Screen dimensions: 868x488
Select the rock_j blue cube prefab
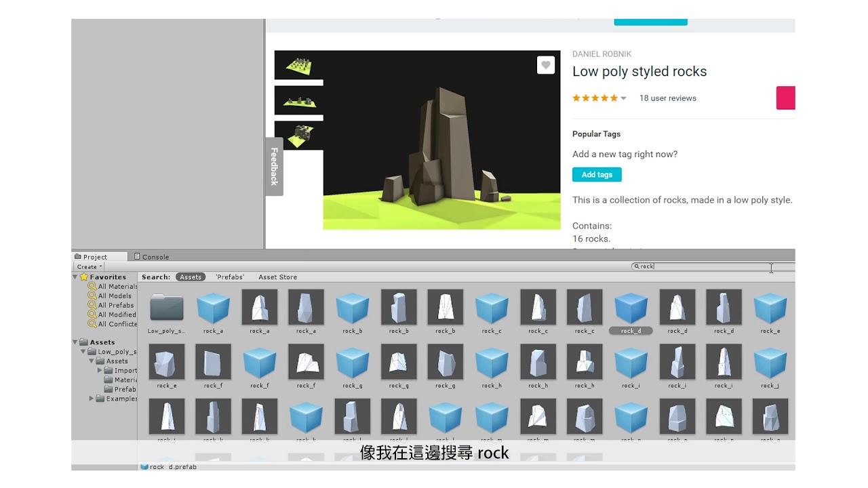(770, 363)
